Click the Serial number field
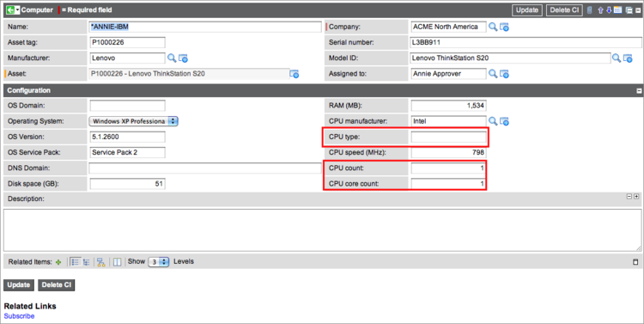The image size is (644, 324). 526,42
